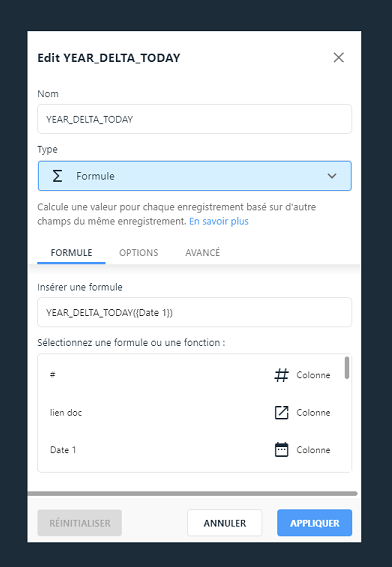Open the AVANCÉ tab
This screenshot has height=567, width=392.
click(203, 252)
